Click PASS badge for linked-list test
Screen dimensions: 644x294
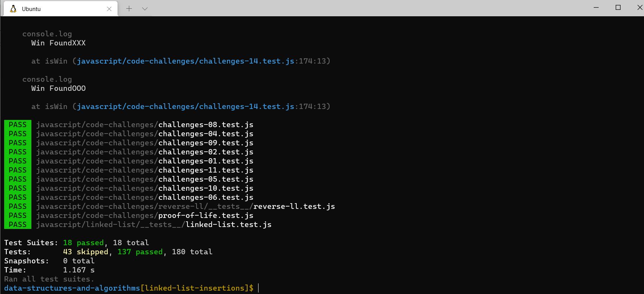(17, 224)
